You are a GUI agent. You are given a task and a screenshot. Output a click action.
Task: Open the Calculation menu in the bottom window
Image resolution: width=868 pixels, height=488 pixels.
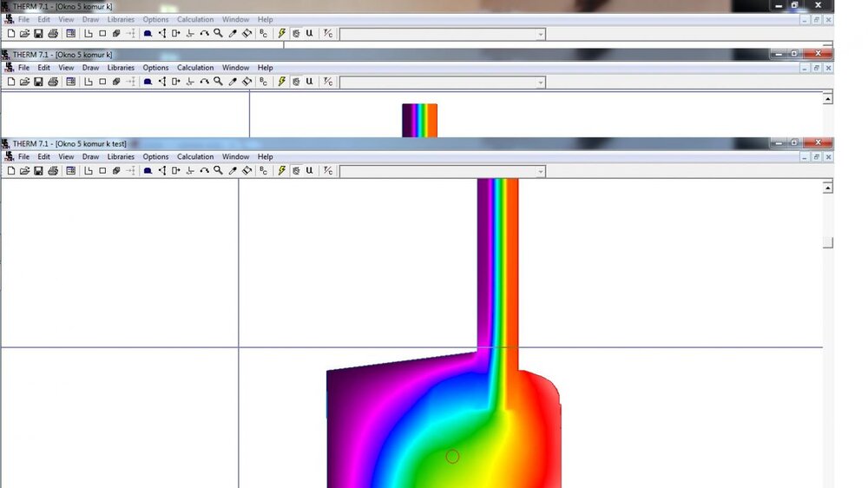pyautogui.click(x=195, y=157)
